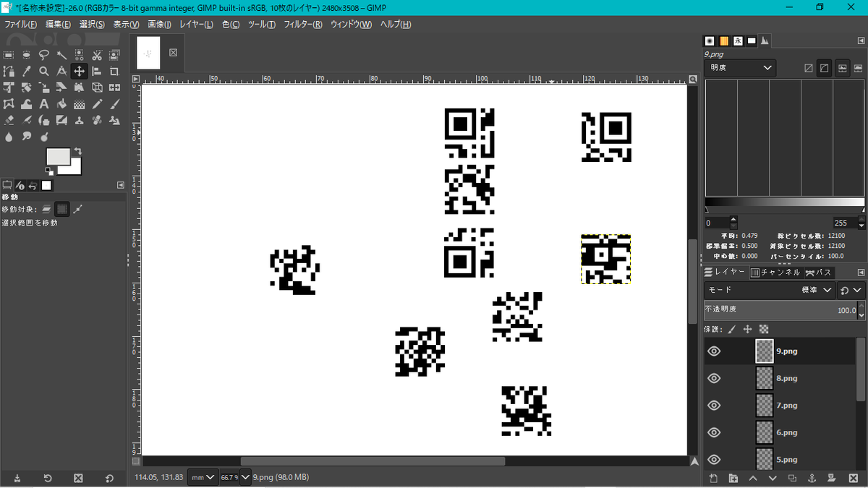Select the Blur/Sharpen droplet tool
Viewport: 868px width, 488px height.
[9, 136]
